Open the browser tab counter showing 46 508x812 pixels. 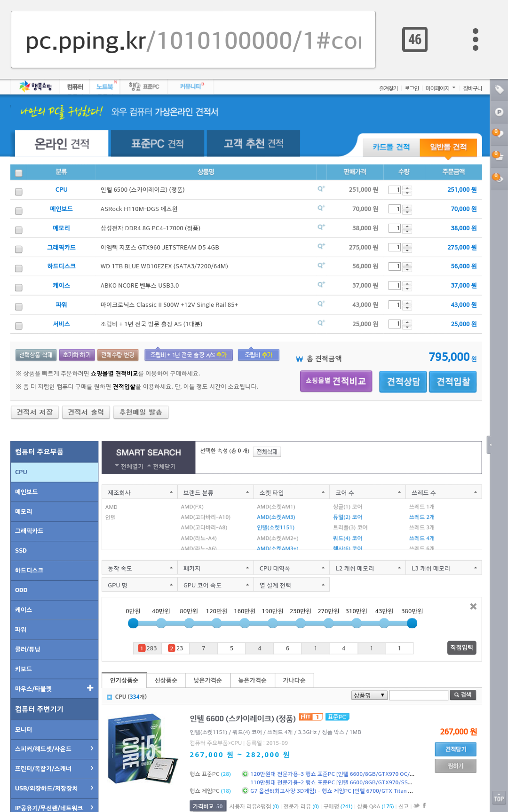(414, 39)
